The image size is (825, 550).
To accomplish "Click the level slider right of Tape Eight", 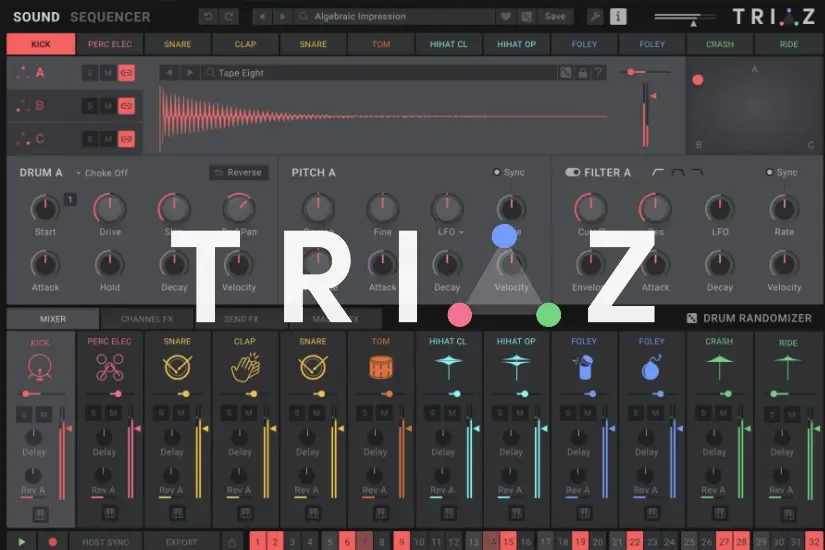I will pos(645,72).
